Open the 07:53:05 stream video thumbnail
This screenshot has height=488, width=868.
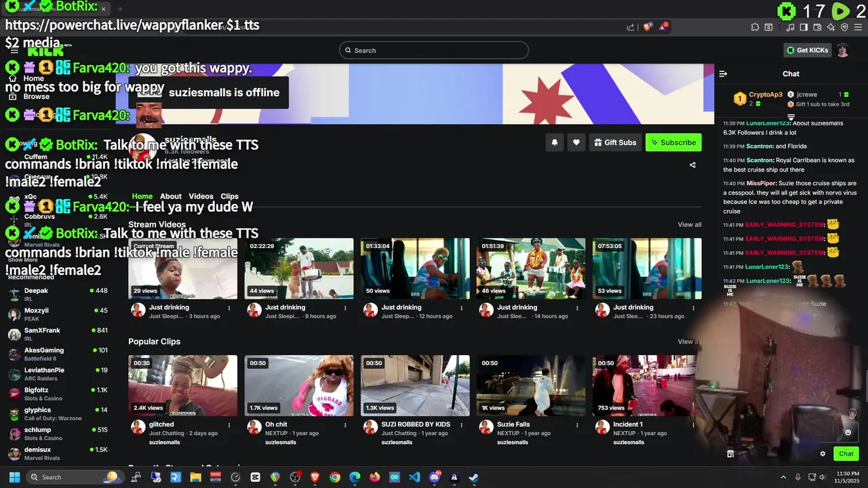coord(647,268)
